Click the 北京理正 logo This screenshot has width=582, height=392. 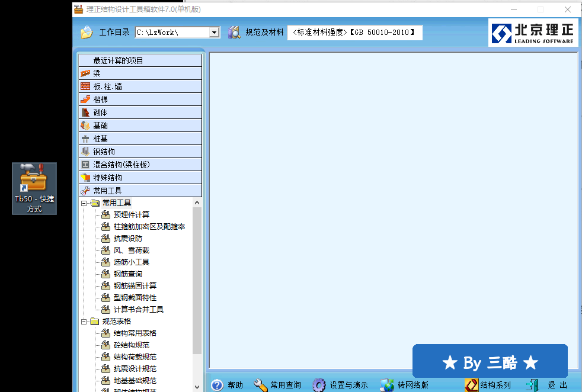click(533, 33)
